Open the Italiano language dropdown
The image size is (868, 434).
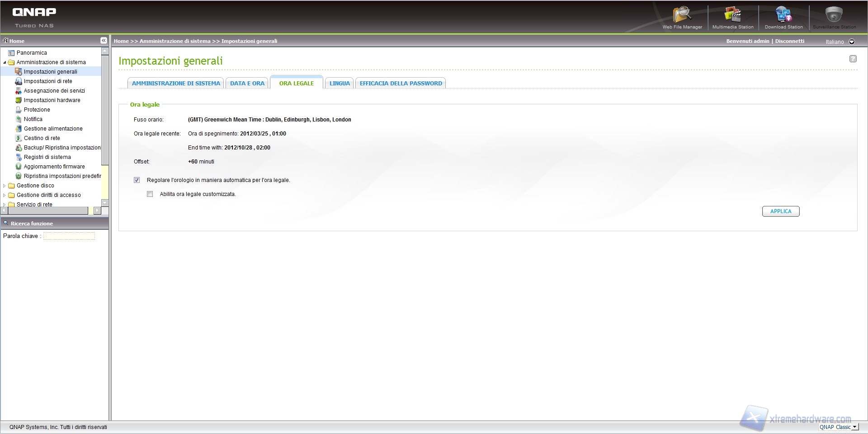click(x=852, y=42)
